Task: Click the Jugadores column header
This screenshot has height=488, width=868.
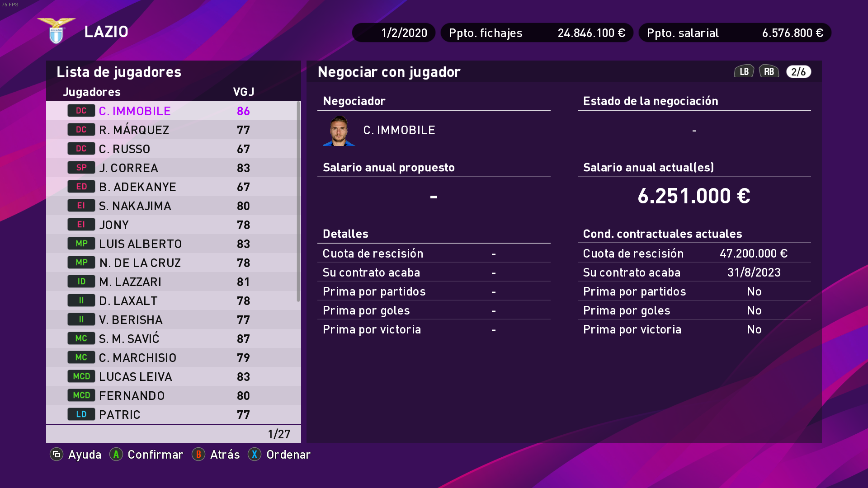Action: point(92,92)
